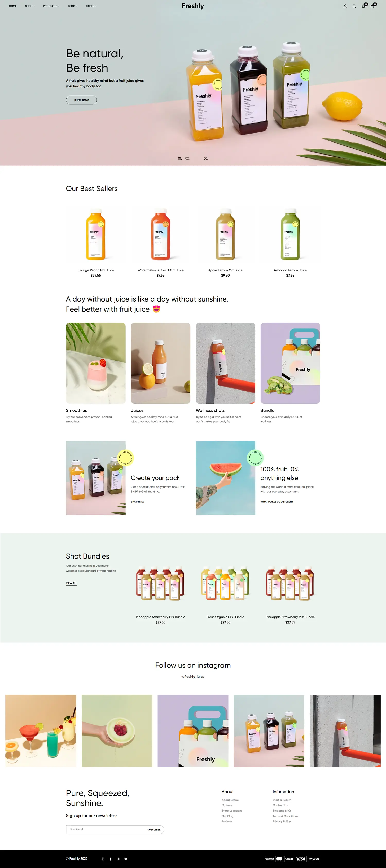Click the hero Shop Now button
Image resolution: width=386 pixels, height=868 pixels.
coord(81,100)
